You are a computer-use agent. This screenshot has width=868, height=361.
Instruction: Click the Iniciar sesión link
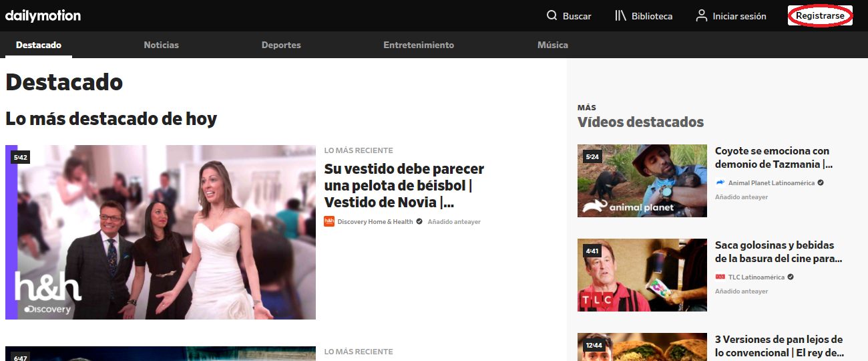739,16
